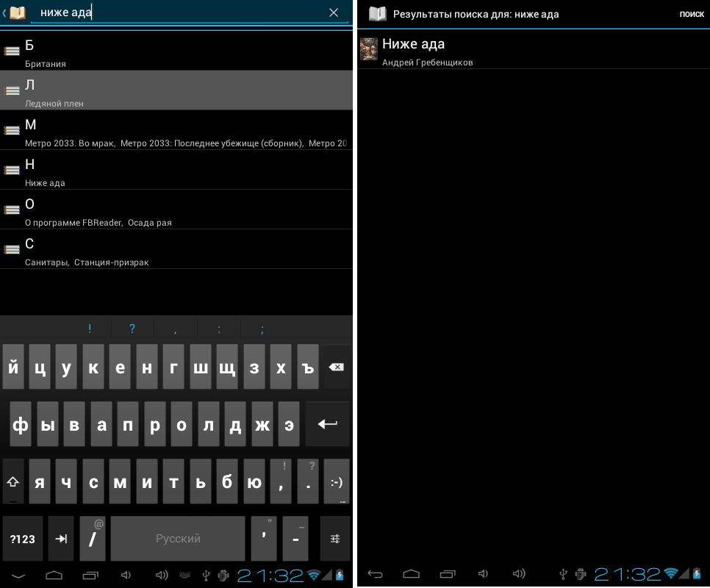Expand the 'Н' group with Ниже ада
This screenshot has height=588, width=710.
176,170
